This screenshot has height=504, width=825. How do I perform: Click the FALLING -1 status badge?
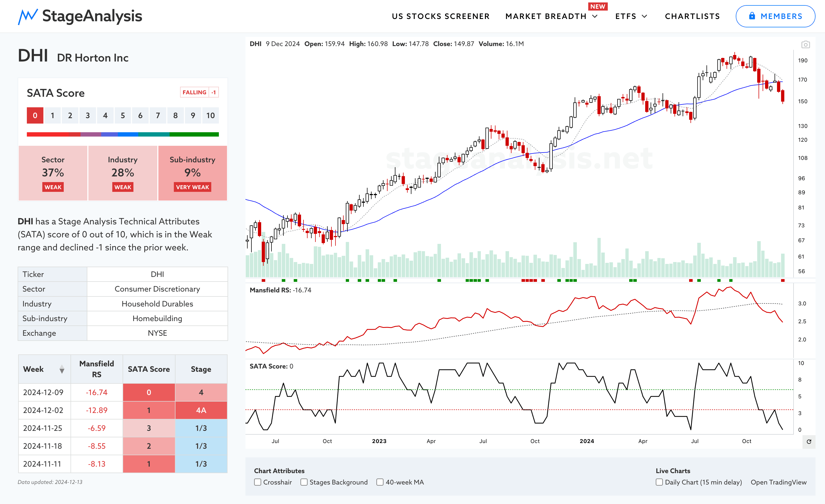(199, 92)
